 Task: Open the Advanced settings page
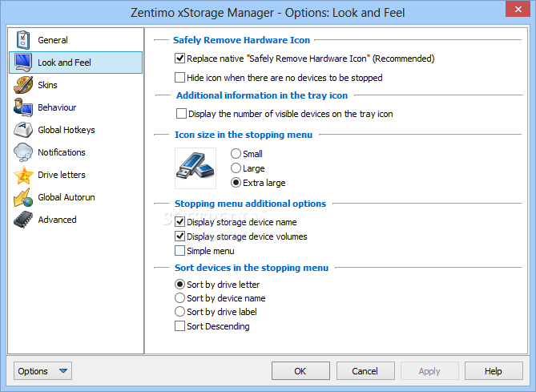[75, 220]
